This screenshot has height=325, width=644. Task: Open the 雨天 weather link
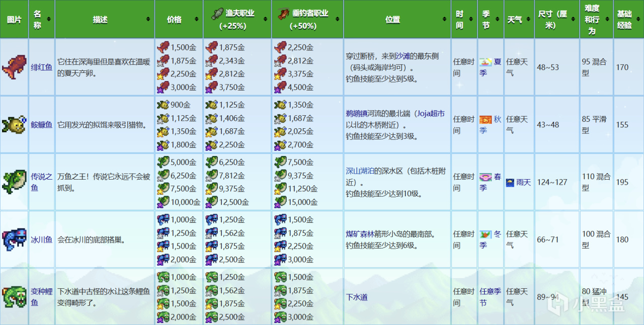tap(524, 182)
